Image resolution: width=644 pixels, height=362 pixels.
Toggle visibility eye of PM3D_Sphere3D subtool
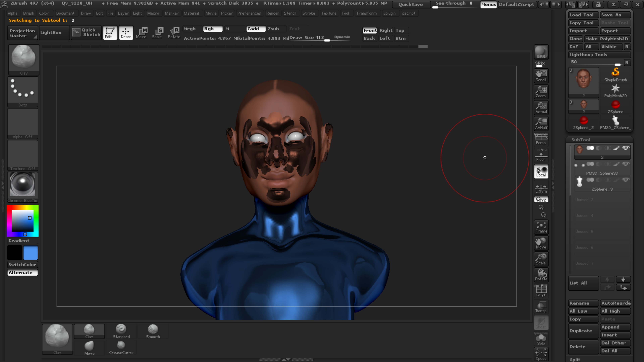(x=626, y=164)
